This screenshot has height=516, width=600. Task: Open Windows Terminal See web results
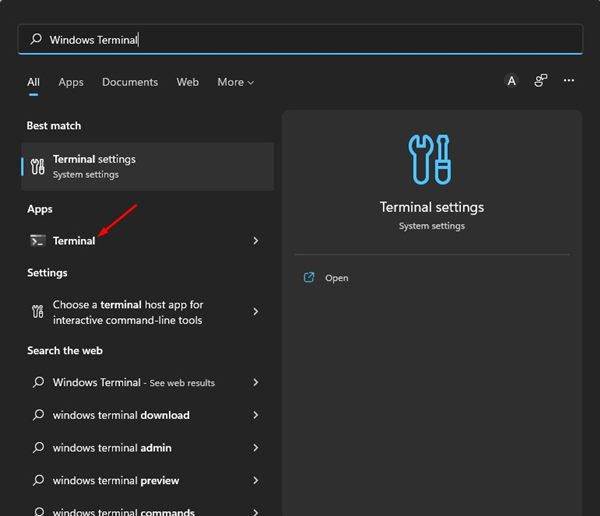pyautogui.click(x=148, y=382)
